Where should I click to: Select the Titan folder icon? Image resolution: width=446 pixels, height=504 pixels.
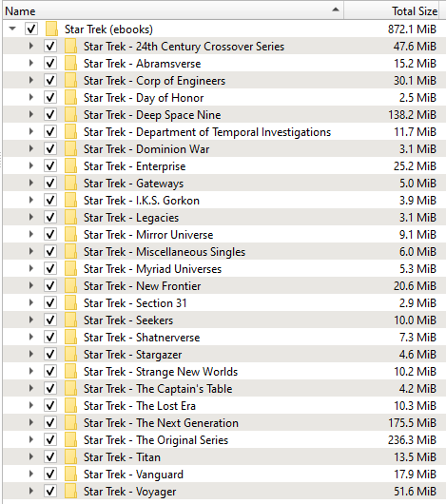(x=70, y=456)
